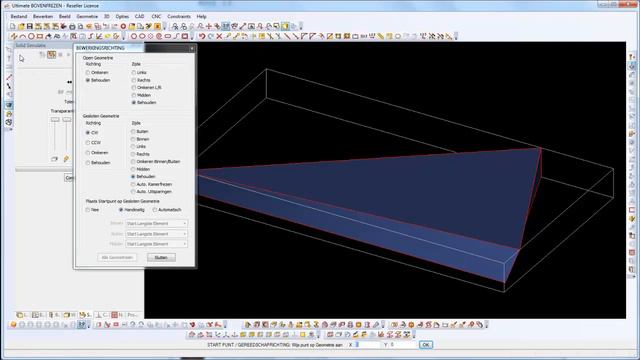Click the red X delete icon
This screenshot has width=640, height=360.
coord(219,36)
